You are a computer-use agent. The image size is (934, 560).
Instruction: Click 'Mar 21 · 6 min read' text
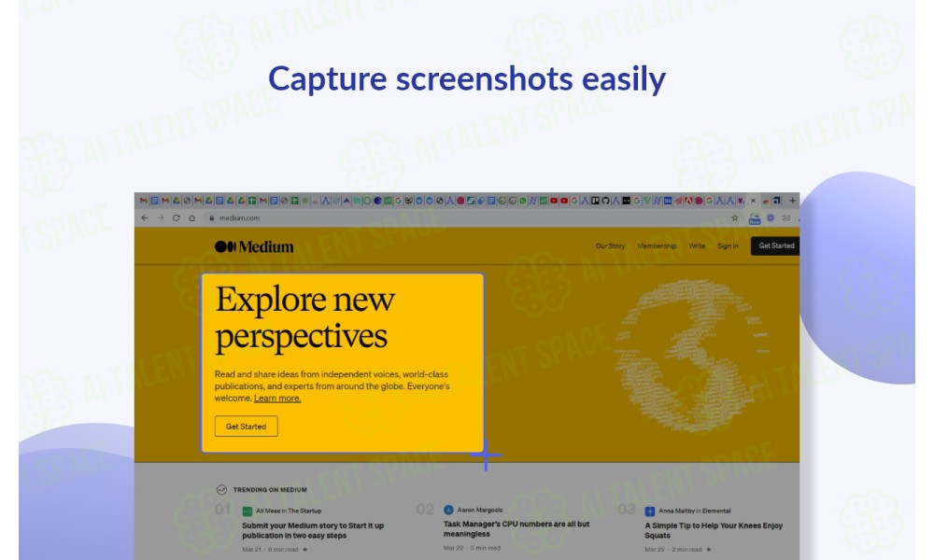point(270,550)
